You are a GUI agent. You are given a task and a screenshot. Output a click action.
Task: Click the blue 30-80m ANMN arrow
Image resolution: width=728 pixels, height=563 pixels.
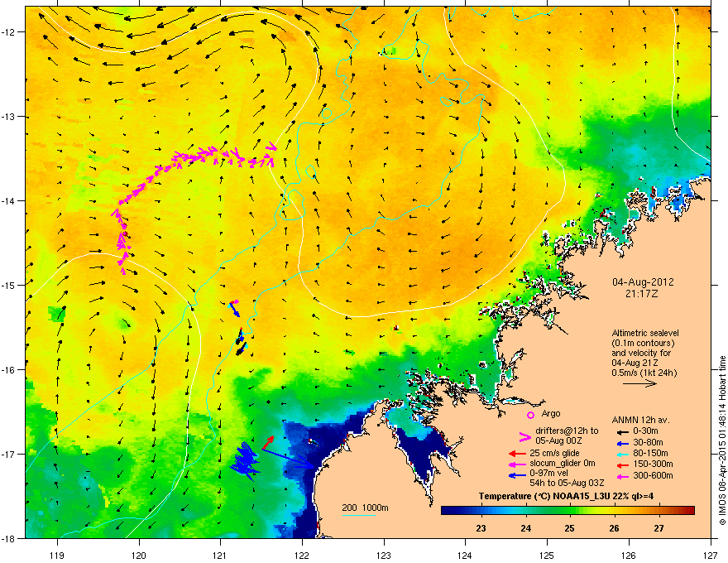[x=623, y=443]
